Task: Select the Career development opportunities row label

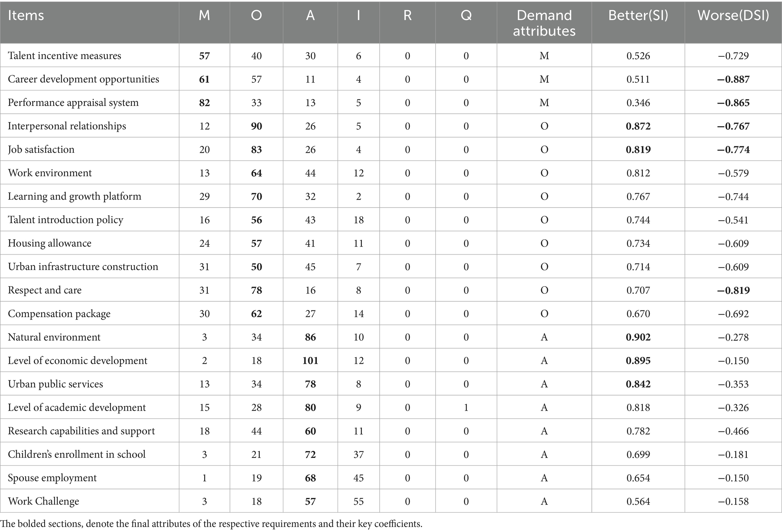Action: tap(84, 79)
